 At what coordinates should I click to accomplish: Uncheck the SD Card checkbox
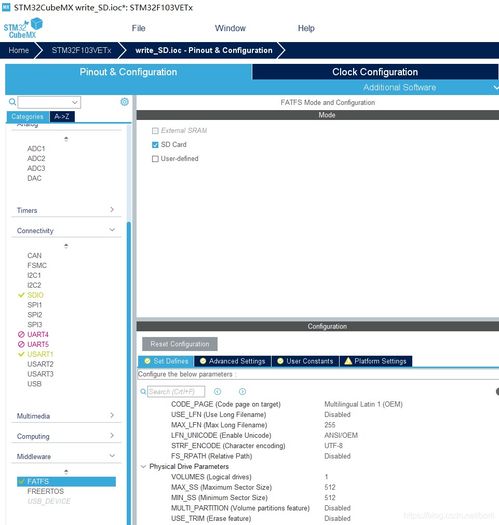click(155, 145)
